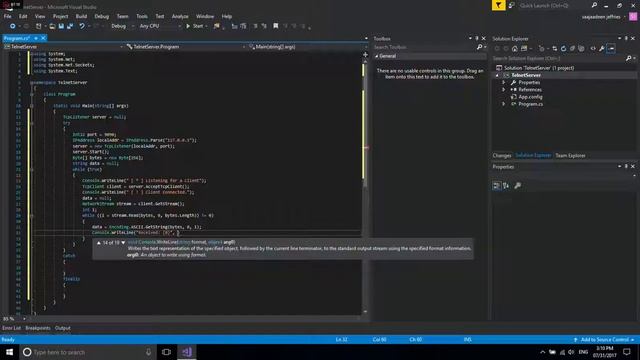Open the Any CPU platform dropdown
The height and width of the screenshot is (360, 640).
pos(160,26)
